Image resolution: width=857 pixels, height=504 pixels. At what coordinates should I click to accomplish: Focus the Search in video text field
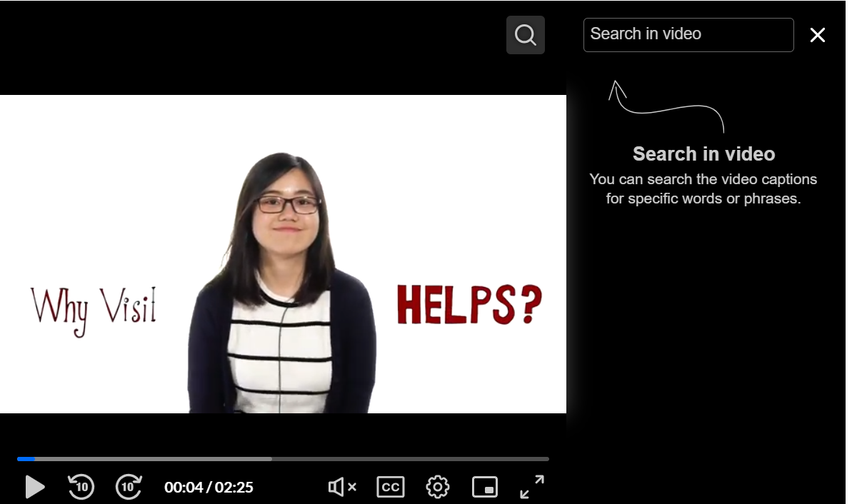point(688,35)
